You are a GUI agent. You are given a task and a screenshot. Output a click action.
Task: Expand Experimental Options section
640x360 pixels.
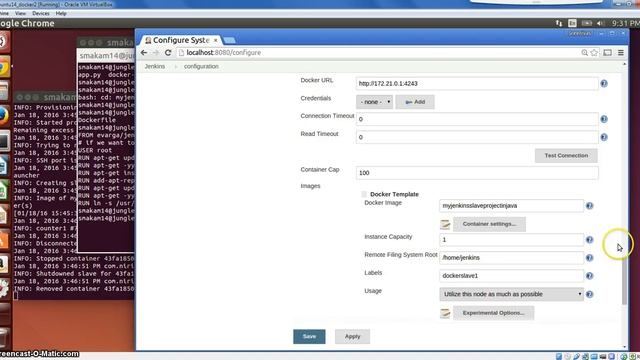[493, 313]
